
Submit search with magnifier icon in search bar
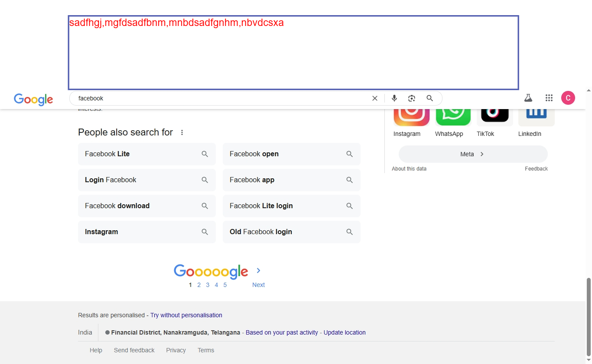430,98
